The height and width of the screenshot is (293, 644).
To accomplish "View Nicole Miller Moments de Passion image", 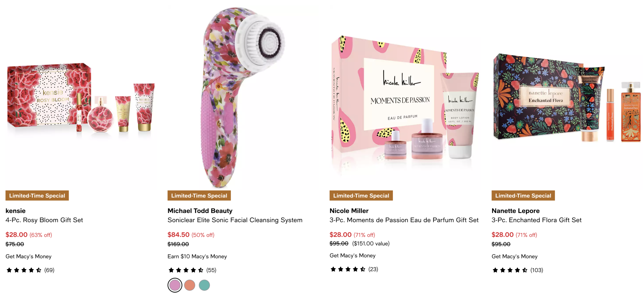I will (x=405, y=101).
